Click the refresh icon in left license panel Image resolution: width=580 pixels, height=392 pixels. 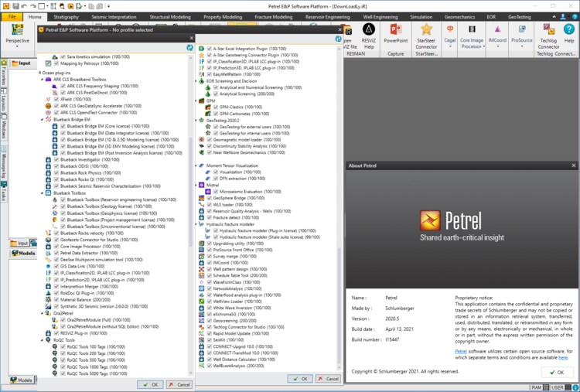189,47
